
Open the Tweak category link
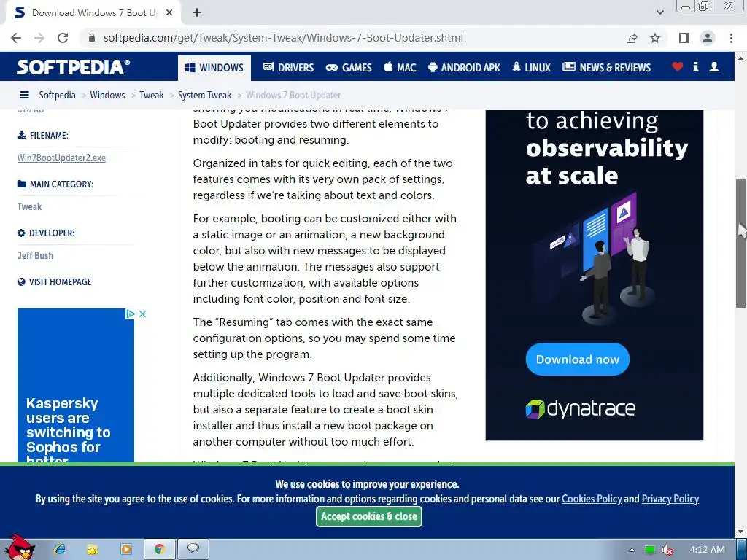[x=29, y=206]
